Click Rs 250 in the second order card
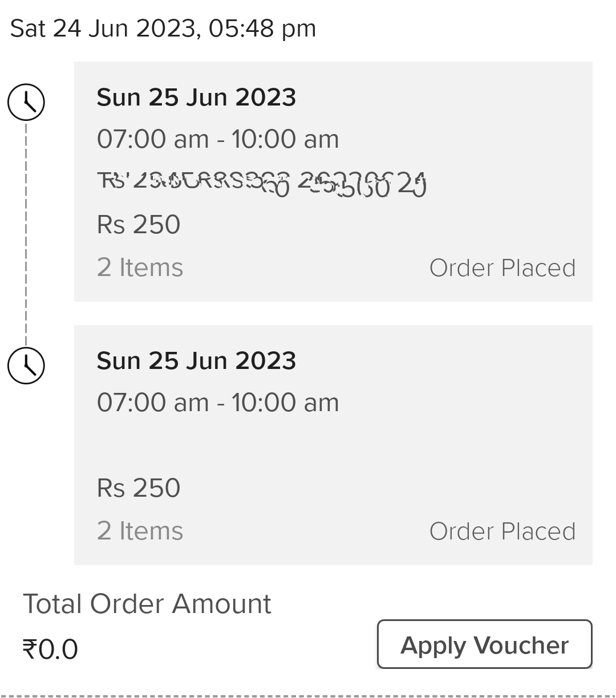The width and height of the screenshot is (616, 698). (x=139, y=488)
